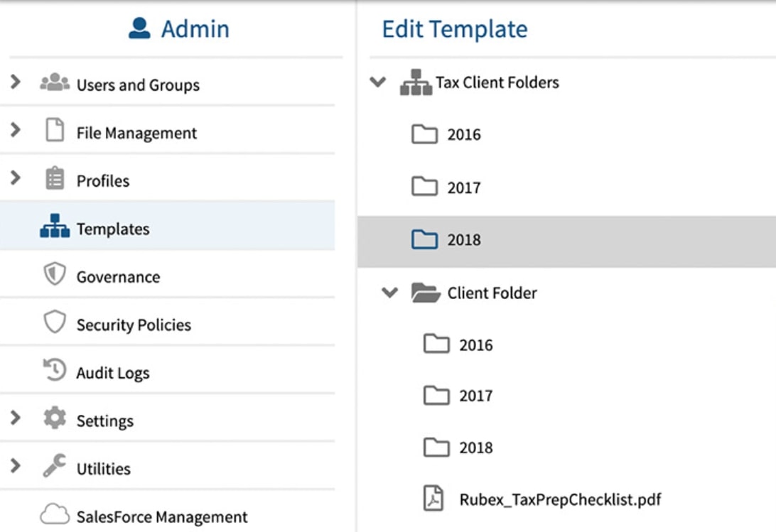This screenshot has height=532, width=776.
Task: Expand the Utilities menu chevron
Action: [16, 465]
